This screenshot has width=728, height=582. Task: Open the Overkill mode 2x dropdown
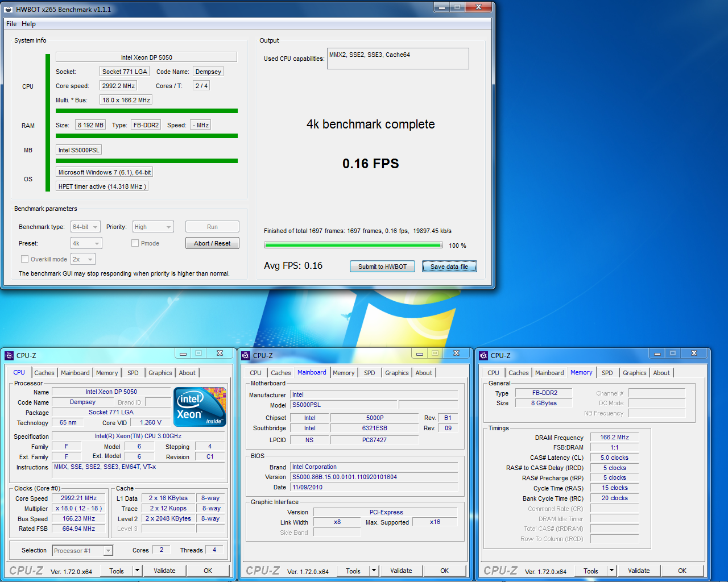[83, 259]
